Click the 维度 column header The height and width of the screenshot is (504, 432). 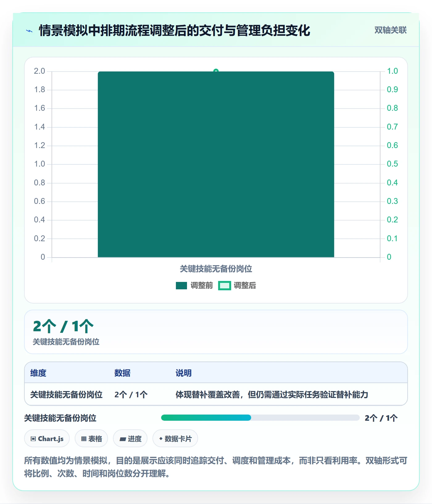click(38, 373)
